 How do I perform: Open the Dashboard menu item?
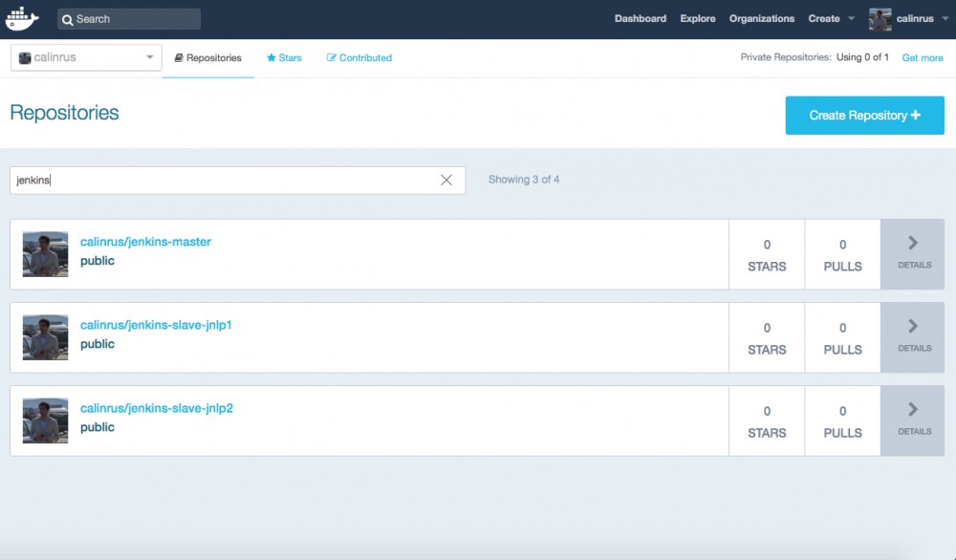641,18
